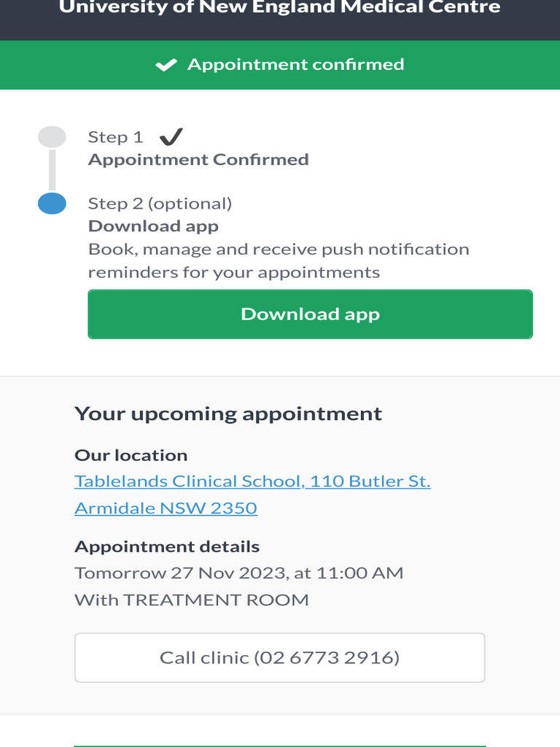
Task: Select the Step 1 label
Action: [115, 137]
